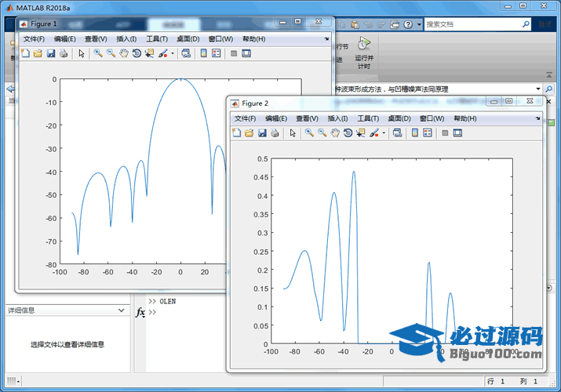The height and width of the screenshot is (392, 561).
Task: Open 插入(I) menu in Figure 2
Action: point(337,118)
